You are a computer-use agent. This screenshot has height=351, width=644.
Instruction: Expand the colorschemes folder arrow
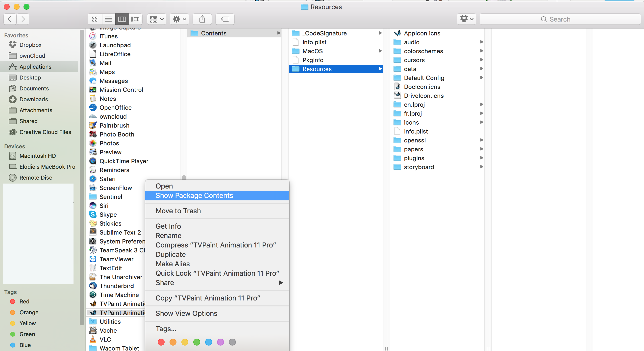(481, 51)
